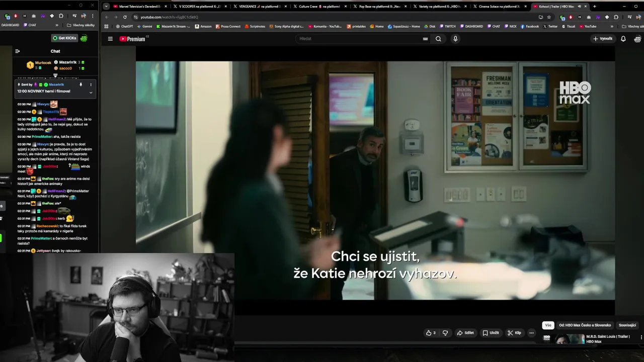This screenshot has height=362, width=644.
Task: Open YouTube notifications bell
Action: point(623,39)
